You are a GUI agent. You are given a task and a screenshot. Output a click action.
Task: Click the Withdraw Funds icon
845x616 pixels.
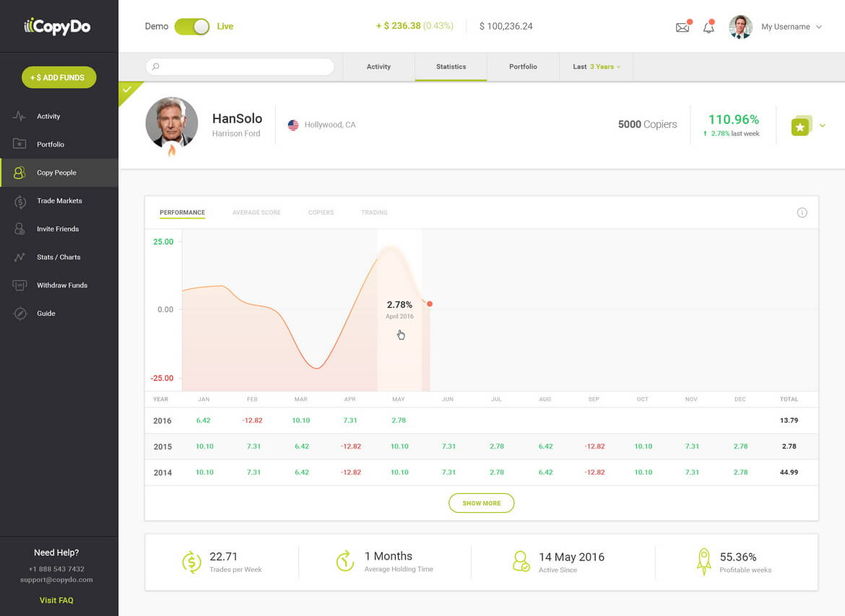[x=19, y=285]
